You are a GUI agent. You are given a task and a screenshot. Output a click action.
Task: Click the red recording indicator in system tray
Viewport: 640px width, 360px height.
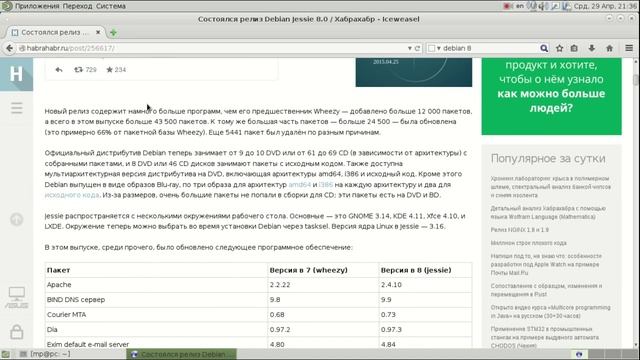[507, 6]
